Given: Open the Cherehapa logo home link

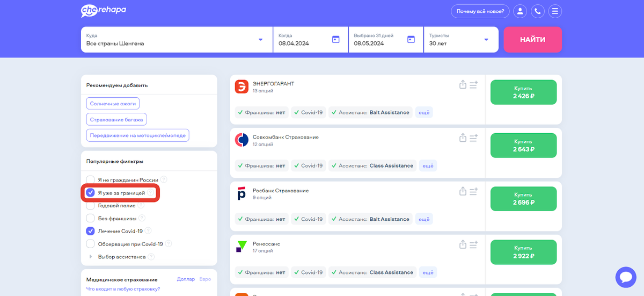Looking at the screenshot, I should [x=103, y=11].
